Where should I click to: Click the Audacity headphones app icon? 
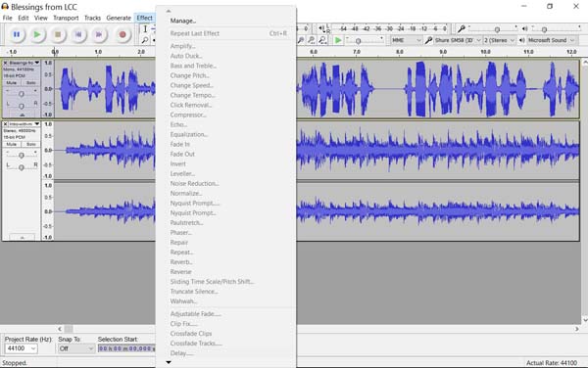point(5,7)
